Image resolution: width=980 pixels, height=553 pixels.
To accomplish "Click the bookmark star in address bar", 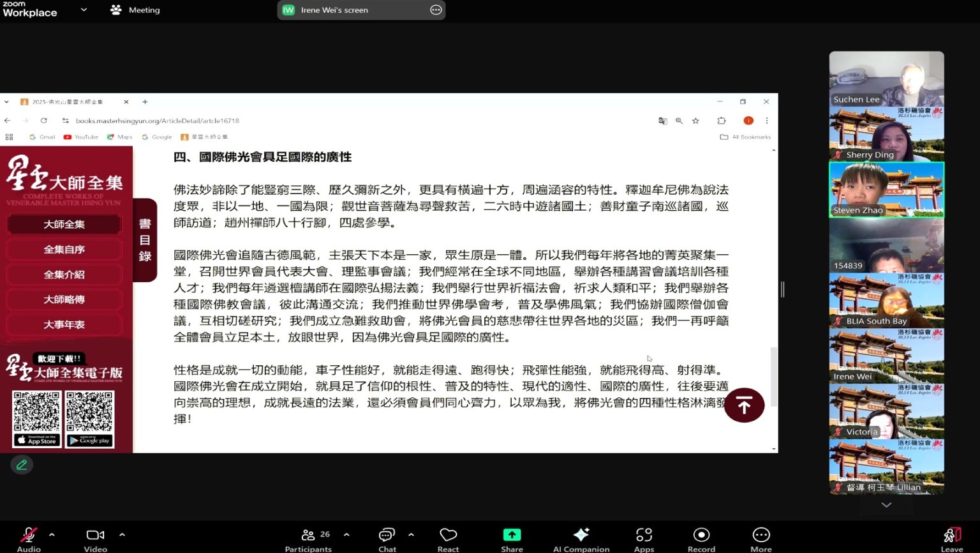I will [695, 120].
